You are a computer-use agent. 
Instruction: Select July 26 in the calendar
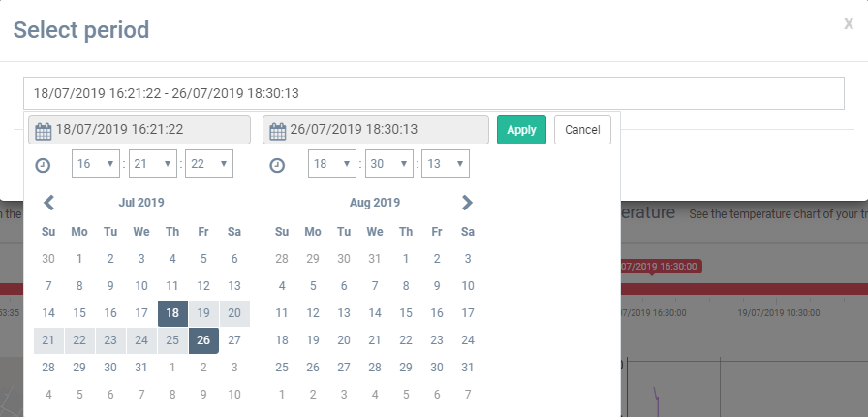(203, 340)
